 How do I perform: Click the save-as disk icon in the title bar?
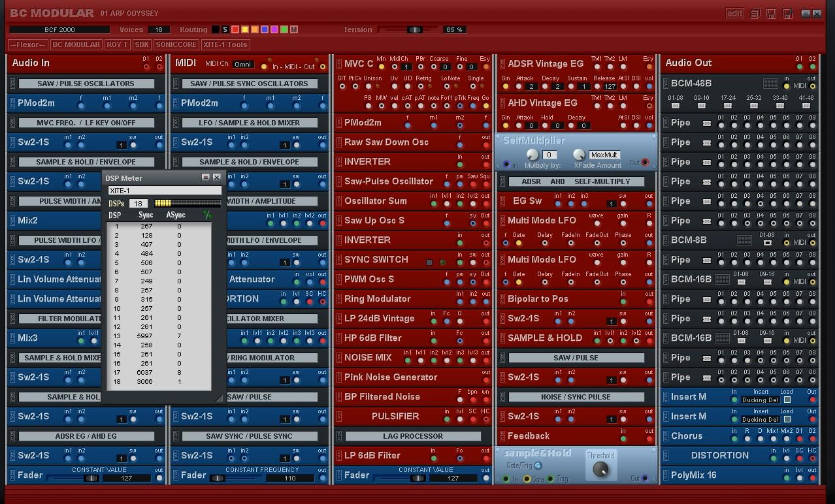pos(787,13)
